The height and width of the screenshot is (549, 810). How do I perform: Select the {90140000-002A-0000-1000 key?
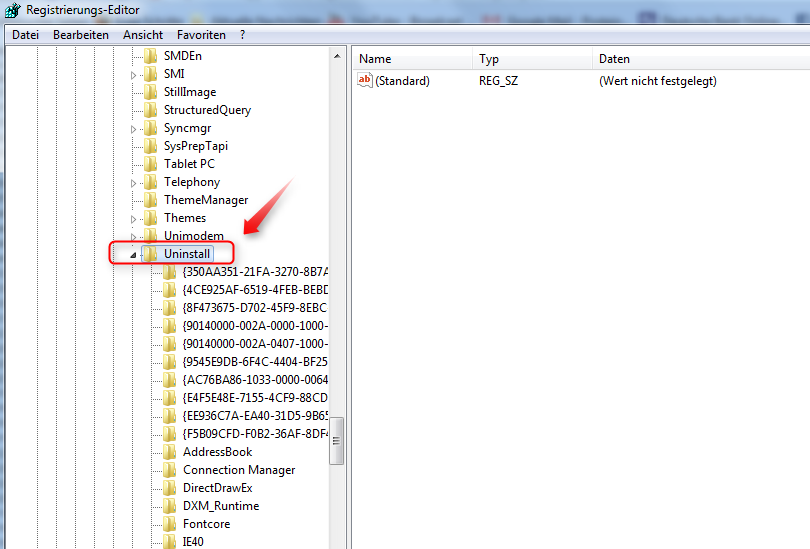(x=255, y=326)
